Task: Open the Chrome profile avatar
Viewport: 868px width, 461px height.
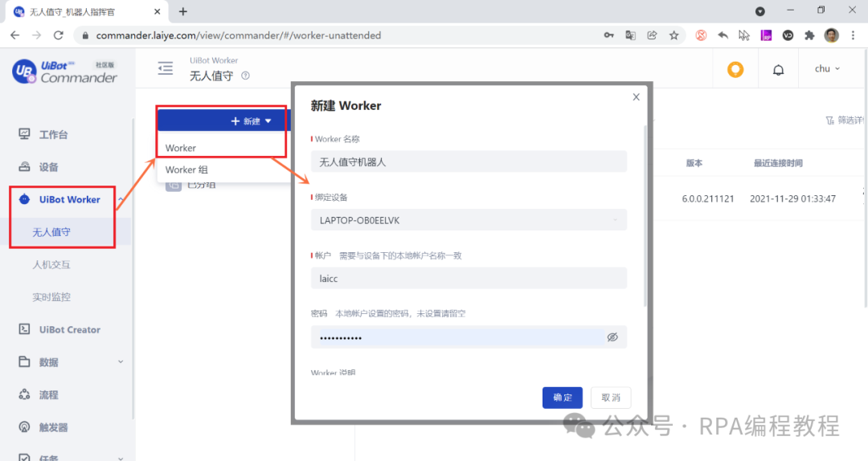Action: pos(831,35)
